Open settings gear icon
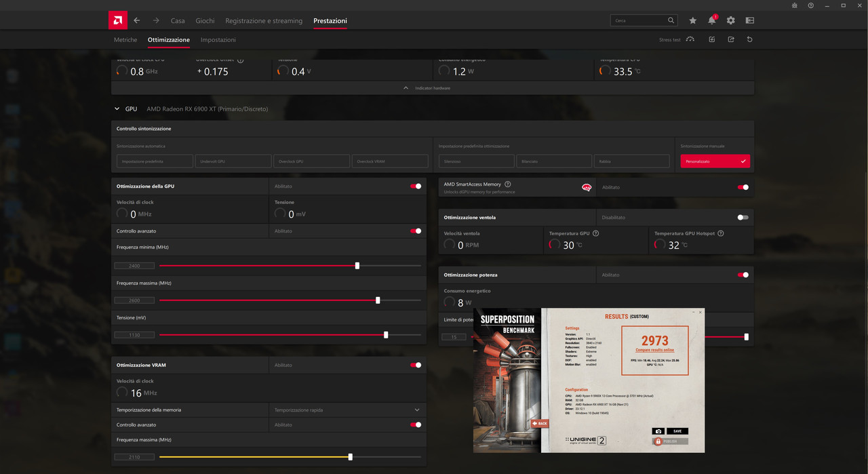Viewport: 868px width, 474px height. pos(730,20)
